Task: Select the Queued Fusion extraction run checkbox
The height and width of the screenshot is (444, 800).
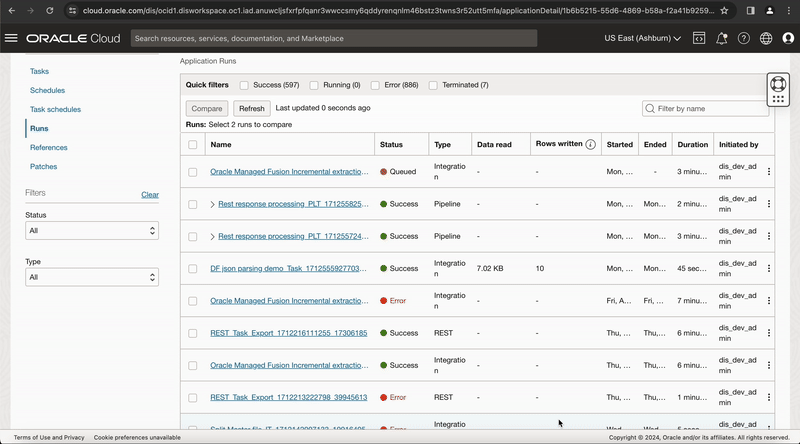Action: point(192,172)
